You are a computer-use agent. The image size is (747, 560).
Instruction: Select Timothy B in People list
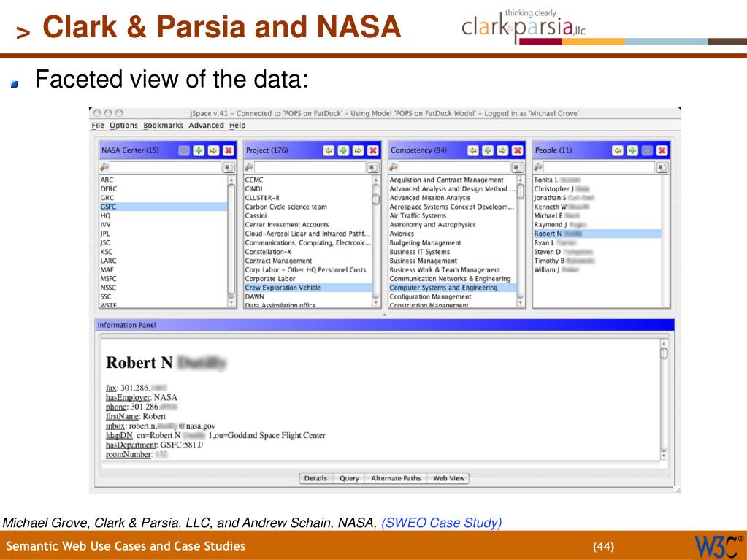click(x=597, y=261)
